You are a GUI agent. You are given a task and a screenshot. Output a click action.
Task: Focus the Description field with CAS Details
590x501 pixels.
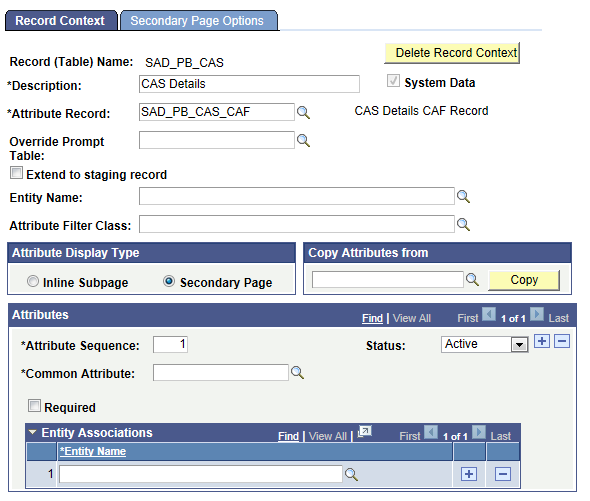(x=249, y=84)
